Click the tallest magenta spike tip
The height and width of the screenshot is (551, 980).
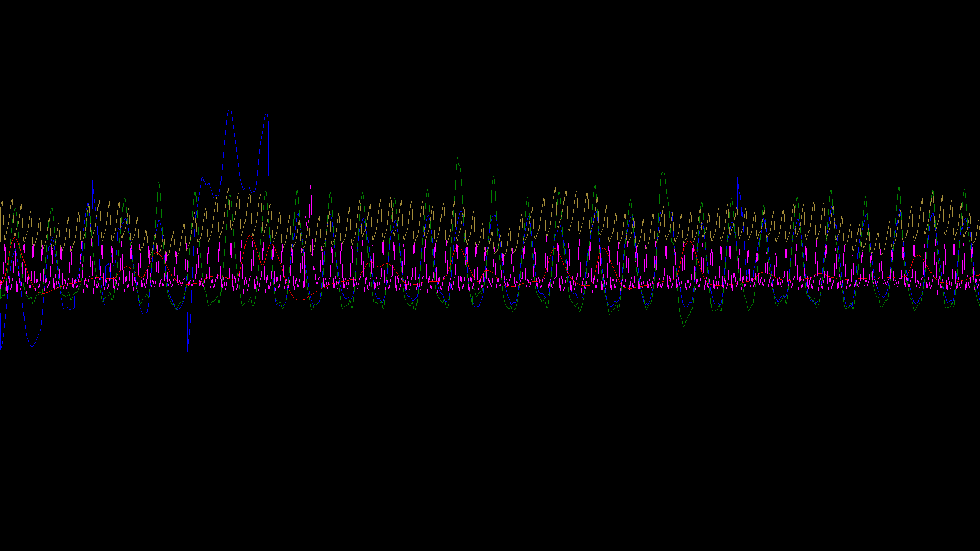point(310,187)
